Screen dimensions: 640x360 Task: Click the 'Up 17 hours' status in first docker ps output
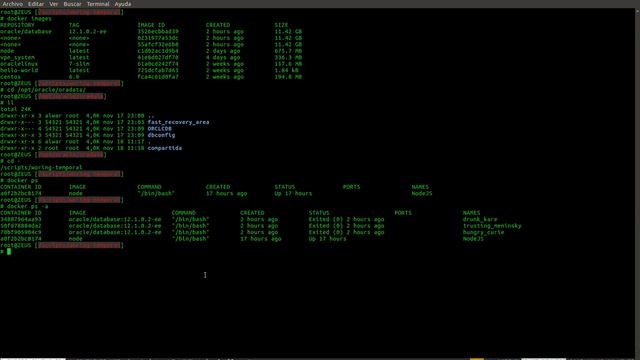pyautogui.click(x=293, y=193)
